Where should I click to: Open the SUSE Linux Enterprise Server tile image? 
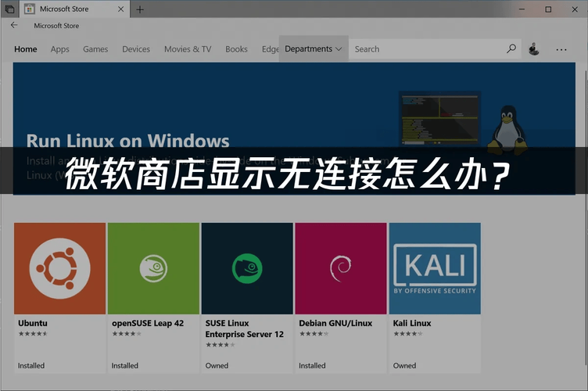tap(247, 268)
